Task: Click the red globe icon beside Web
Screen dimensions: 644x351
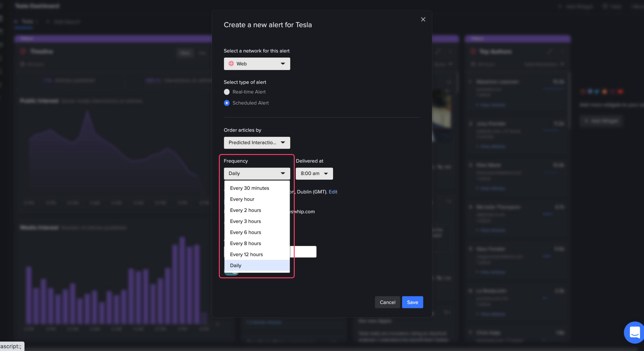Action: [231, 63]
